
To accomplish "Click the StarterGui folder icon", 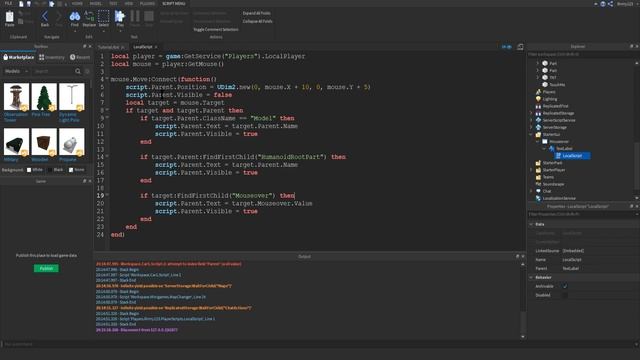I will point(538,134).
